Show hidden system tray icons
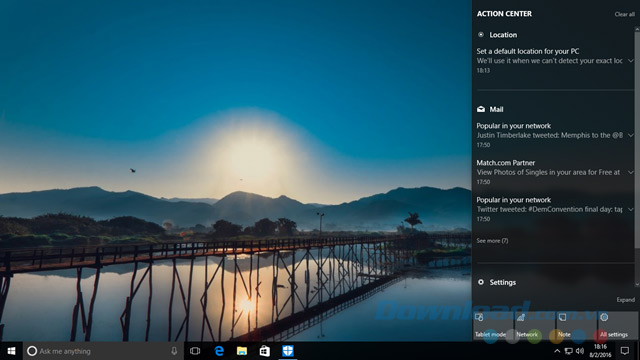The width and height of the screenshot is (640, 360). [x=557, y=351]
